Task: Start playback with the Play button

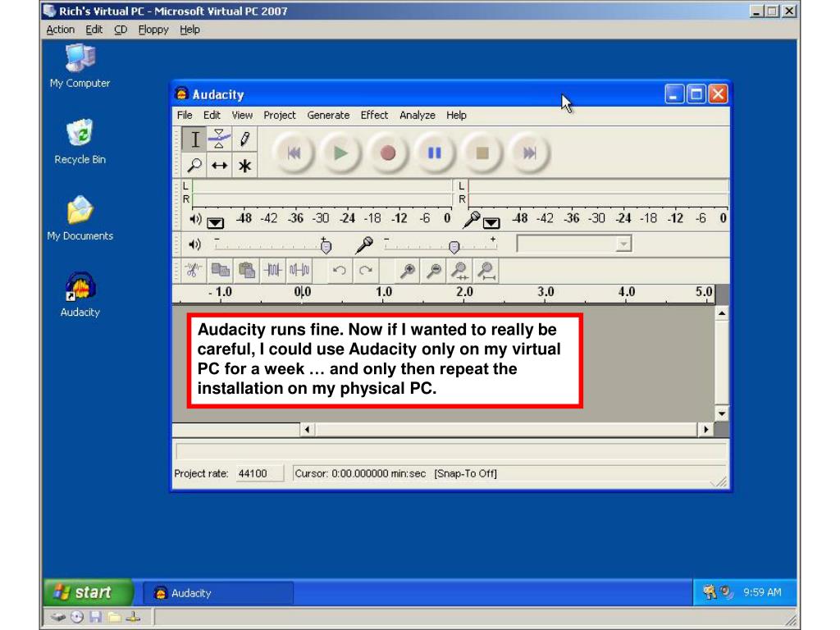Action: (340, 153)
